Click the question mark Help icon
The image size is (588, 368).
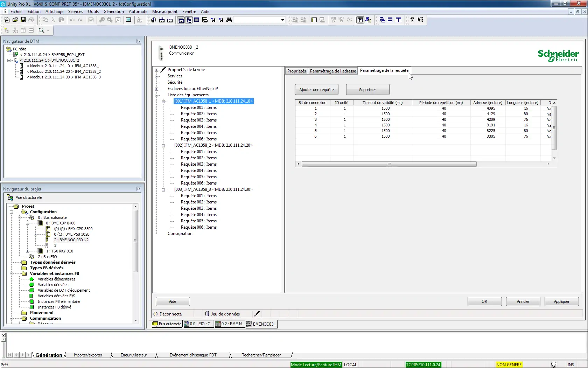click(412, 20)
